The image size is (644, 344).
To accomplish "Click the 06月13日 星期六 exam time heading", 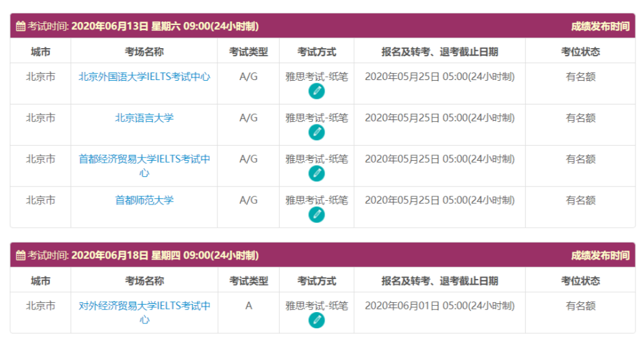I will (165, 26).
